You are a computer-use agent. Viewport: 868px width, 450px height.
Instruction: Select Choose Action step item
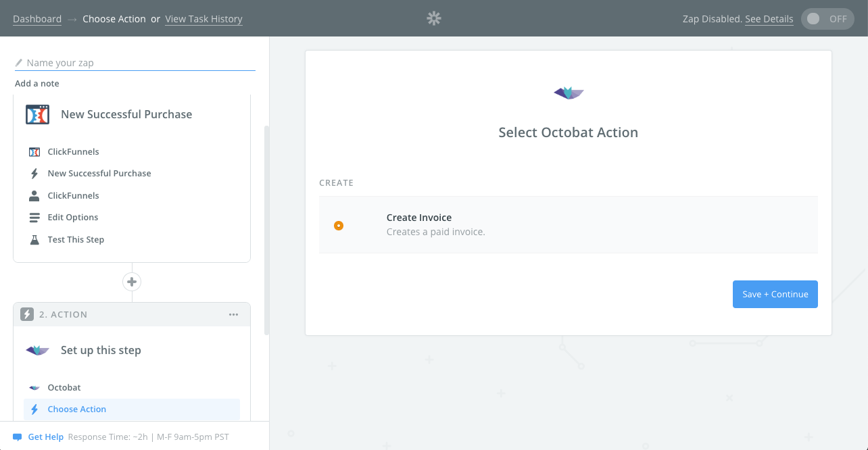click(x=132, y=409)
